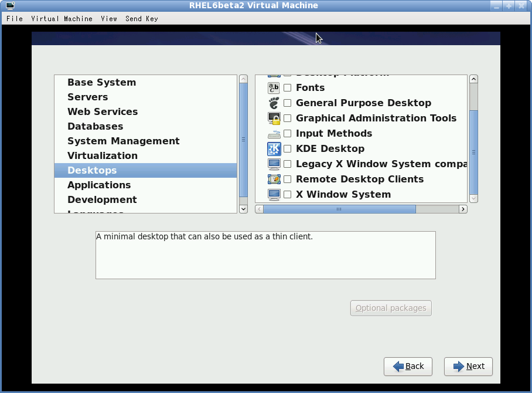Screen dimensions: 532x393
Task: Enable the Fonts checkbox
Action: click(287, 87)
